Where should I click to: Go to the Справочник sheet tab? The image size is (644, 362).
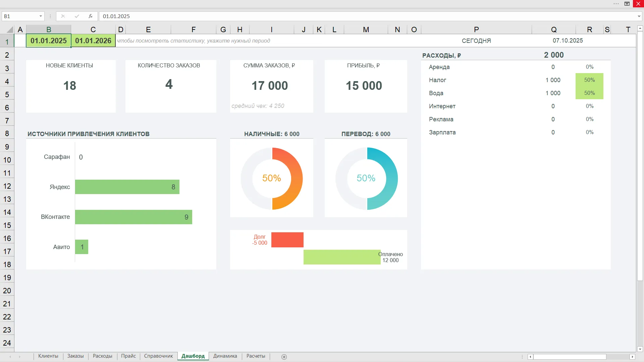(x=158, y=356)
